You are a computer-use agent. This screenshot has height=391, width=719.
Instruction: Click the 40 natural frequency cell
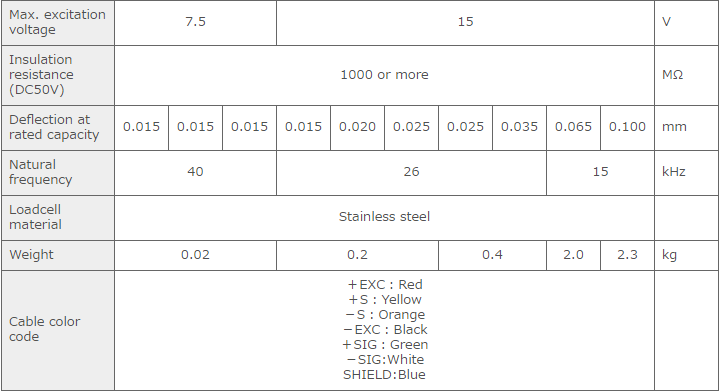coord(195,172)
